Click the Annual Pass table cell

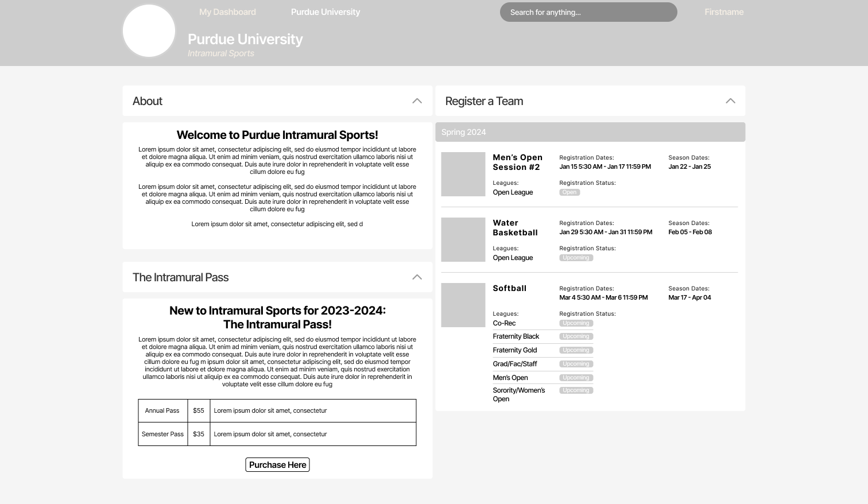162,411
